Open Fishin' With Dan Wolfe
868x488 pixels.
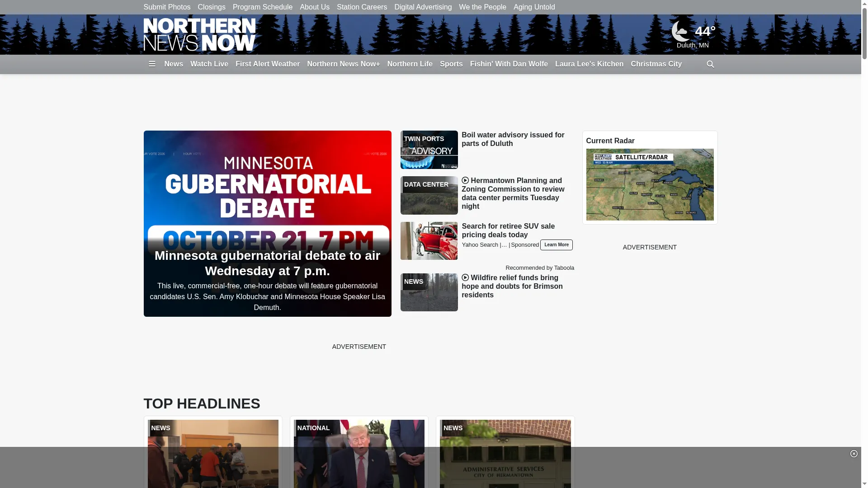[509, 64]
